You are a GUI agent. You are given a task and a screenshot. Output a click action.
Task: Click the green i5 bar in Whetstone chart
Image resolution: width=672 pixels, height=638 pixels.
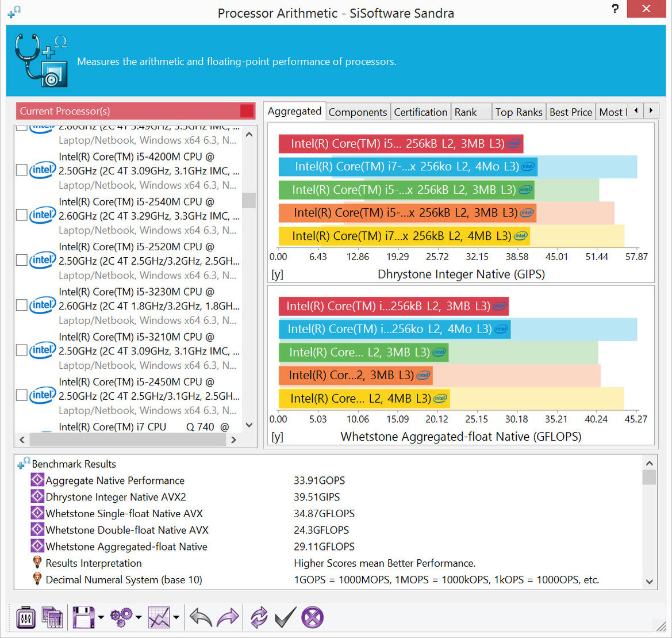point(363,352)
